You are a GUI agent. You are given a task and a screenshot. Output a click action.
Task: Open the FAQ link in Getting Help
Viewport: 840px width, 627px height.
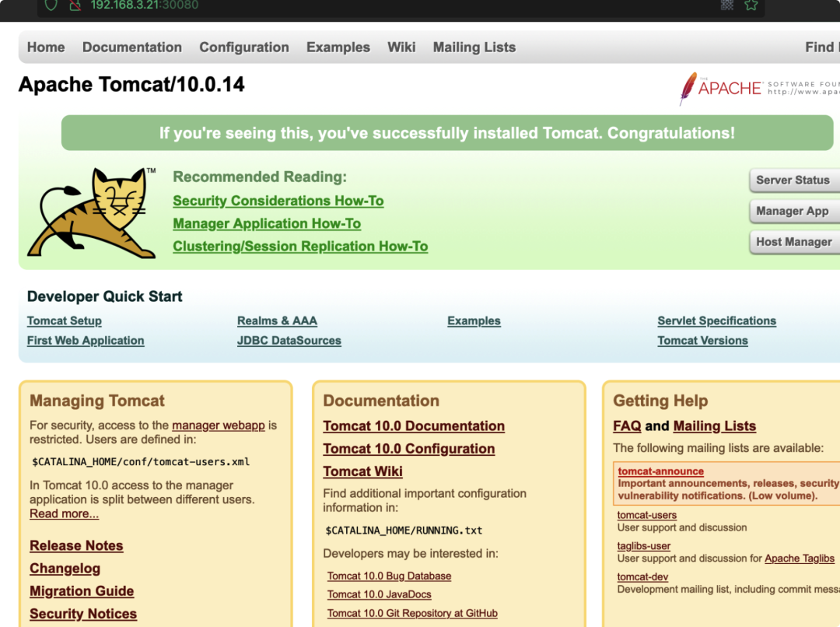click(627, 426)
